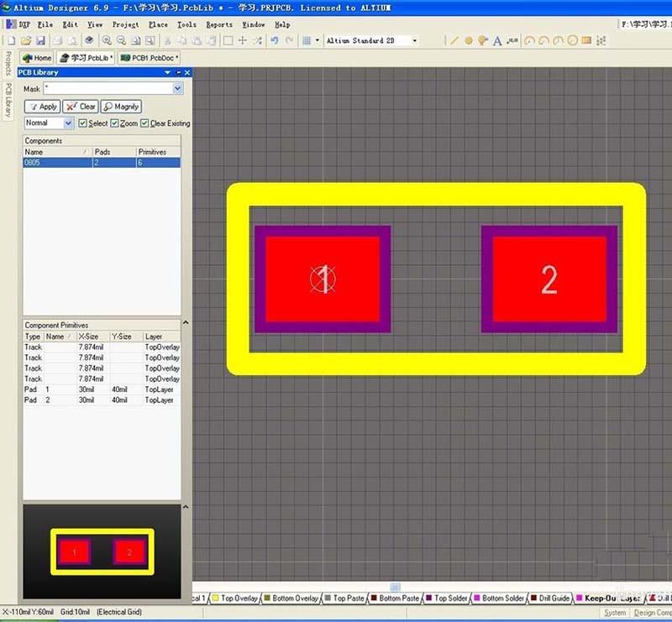
Task: Select the Place Line tool
Action: pos(454,40)
